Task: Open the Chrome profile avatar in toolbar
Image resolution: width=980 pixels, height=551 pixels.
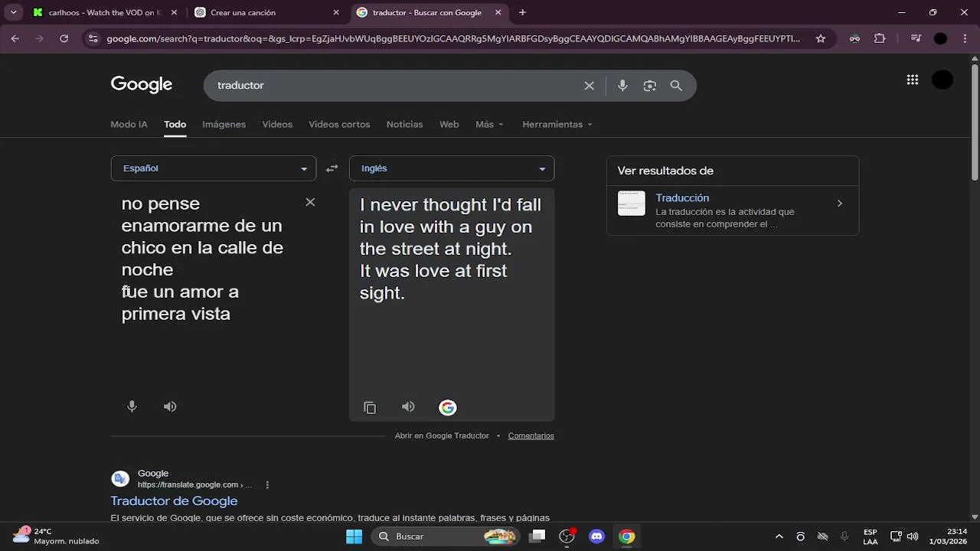Action: pyautogui.click(x=941, y=38)
